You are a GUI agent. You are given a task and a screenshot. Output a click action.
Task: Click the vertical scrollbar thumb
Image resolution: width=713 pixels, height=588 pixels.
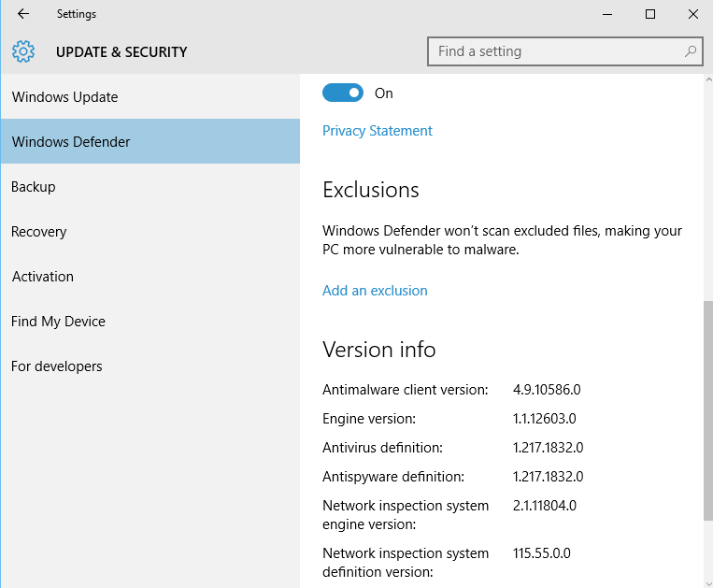pyautogui.click(x=708, y=410)
